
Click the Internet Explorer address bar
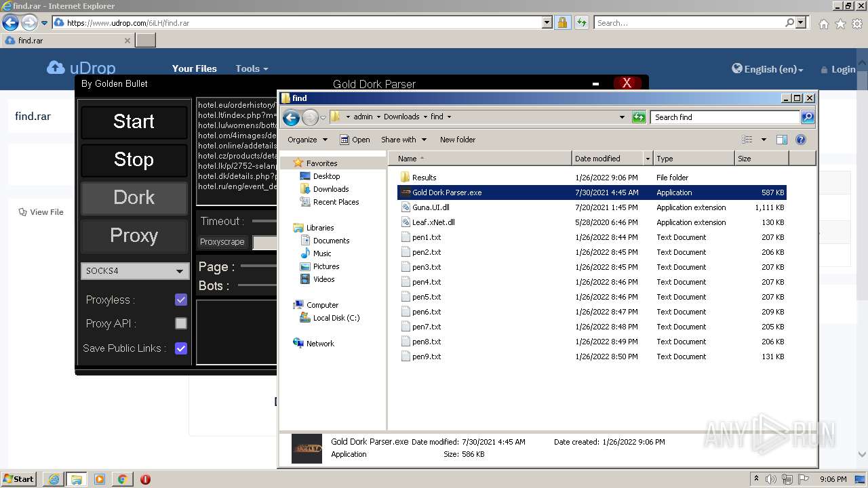coord(303,23)
